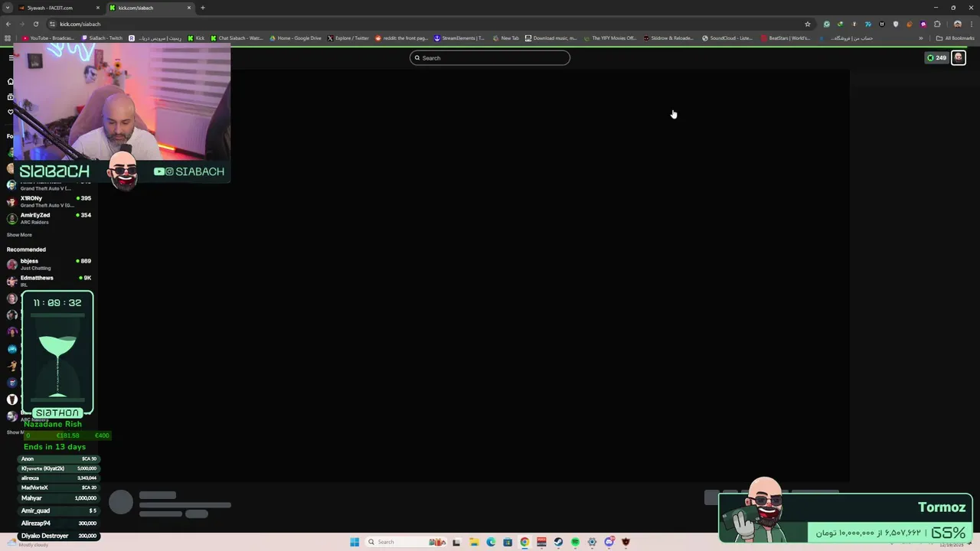This screenshot has height=551, width=980.
Task: Open File Explorer from taskbar
Action: (x=474, y=542)
